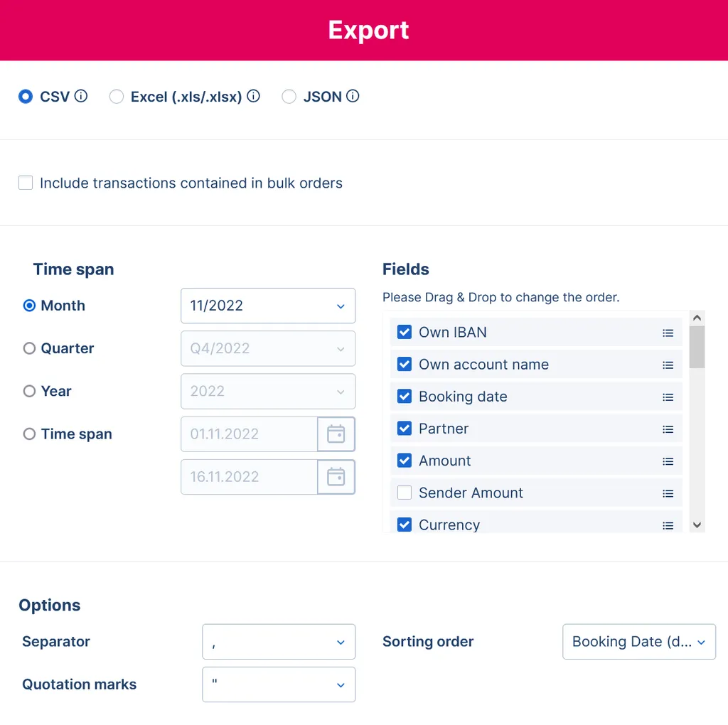This screenshot has width=728, height=725.
Task: Select the Excel (.xls/.xlsx) format
Action: click(116, 97)
